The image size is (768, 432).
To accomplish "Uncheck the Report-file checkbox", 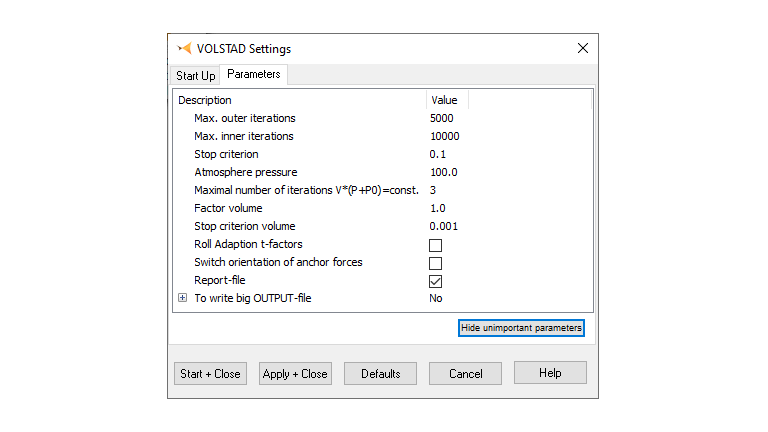I will click(x=435, y=281).
